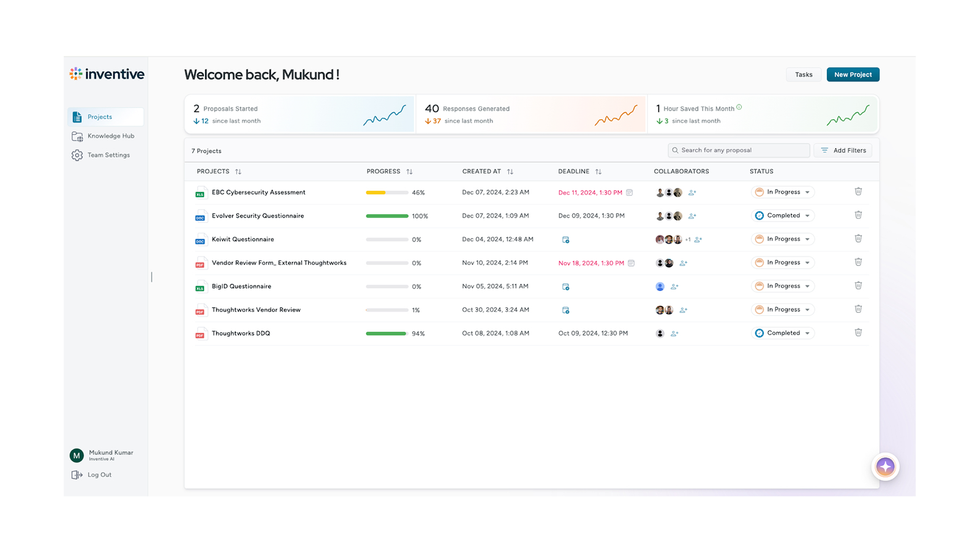Click the inventive logo icon
Image resolution: width=980 pixels, height=551 pixels.
pyautogui.click(x=75, y=73)
